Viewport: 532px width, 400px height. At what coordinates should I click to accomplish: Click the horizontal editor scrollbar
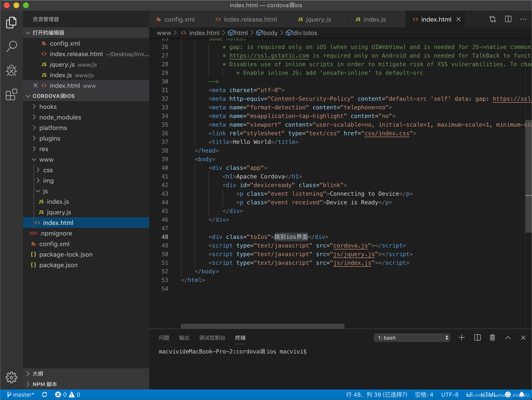point(262,326)
